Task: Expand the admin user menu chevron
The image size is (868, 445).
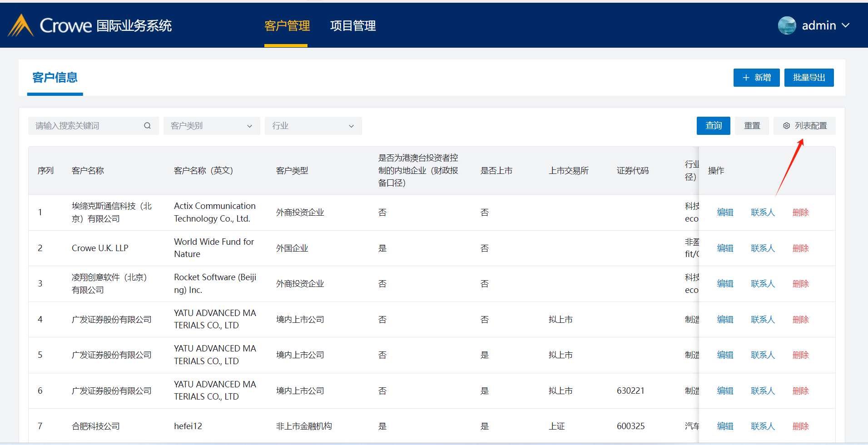Action: (x=845, y=25)
